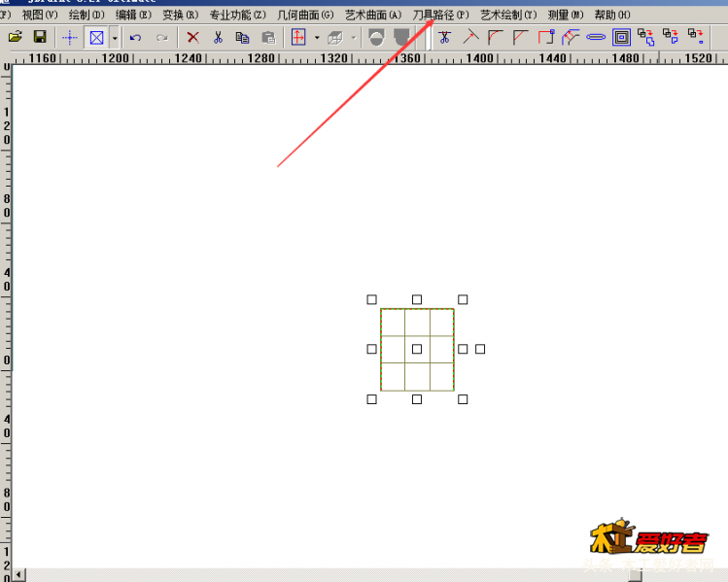This screenshot has width=728, height=582.
Task: Open the 视图(V) menu
Action: [40, 15]
